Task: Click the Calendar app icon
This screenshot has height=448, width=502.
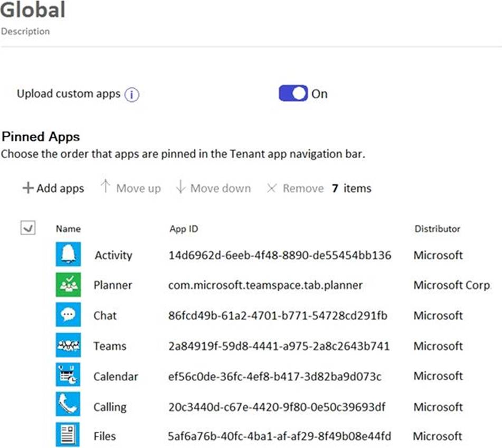Action: [x=68, y=376]
